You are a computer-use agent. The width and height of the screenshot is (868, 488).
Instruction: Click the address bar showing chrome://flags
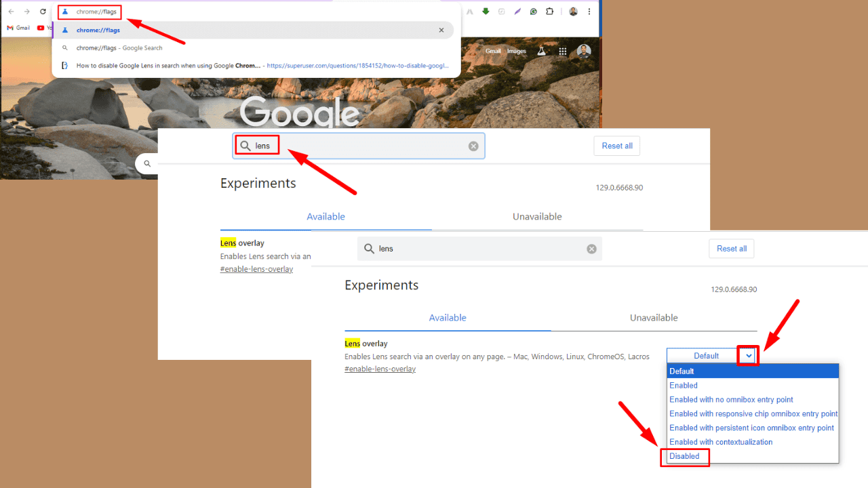(x=256, y=12)
